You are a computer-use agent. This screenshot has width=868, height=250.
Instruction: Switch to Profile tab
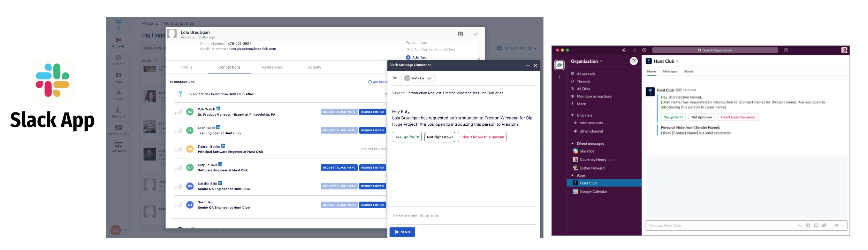click(187, 67)
